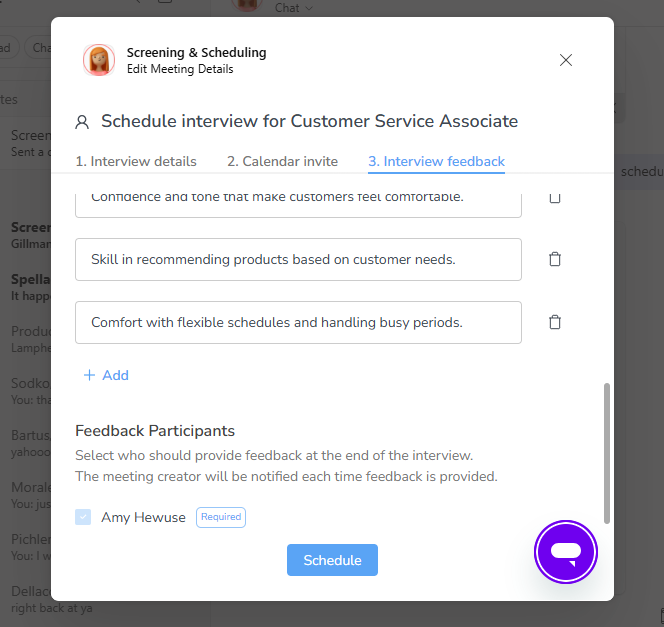
Task: Edit the 'Comfort with flexible schedules' field
Action: click(299, 322)
